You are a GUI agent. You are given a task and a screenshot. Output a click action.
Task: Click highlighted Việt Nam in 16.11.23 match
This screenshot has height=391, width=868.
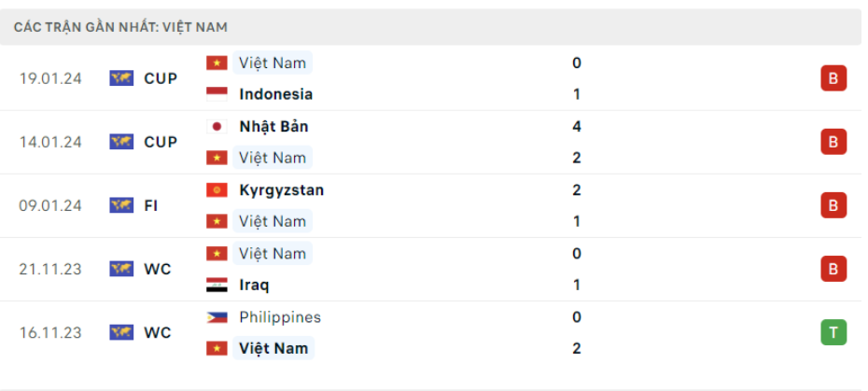tap(273, 348)
